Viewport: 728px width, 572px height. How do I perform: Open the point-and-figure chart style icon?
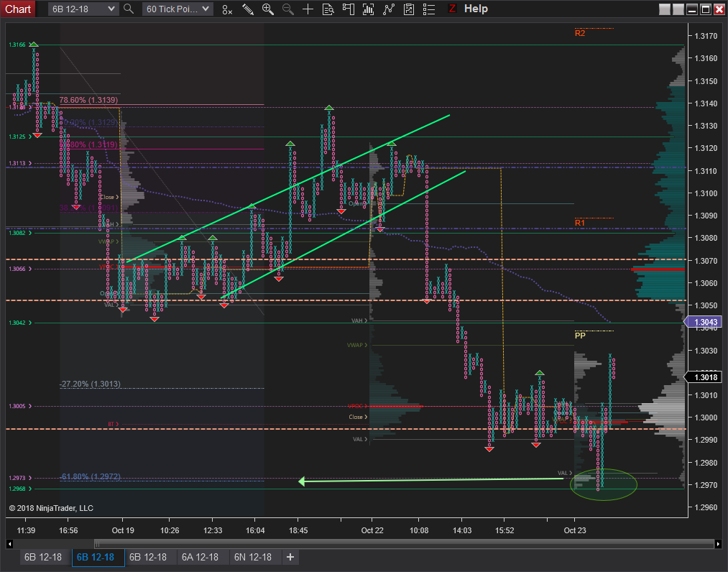[x=227, y=9]
